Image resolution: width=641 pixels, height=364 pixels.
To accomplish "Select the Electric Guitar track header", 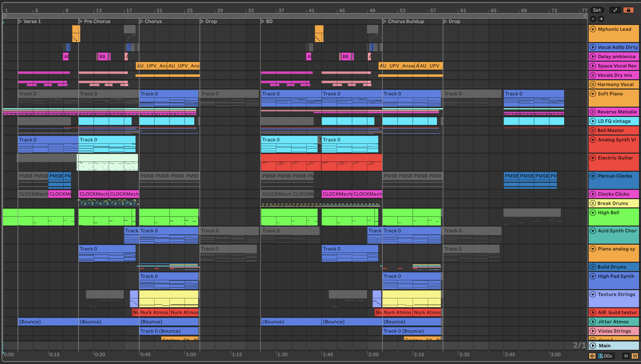I will click(616, 158).
